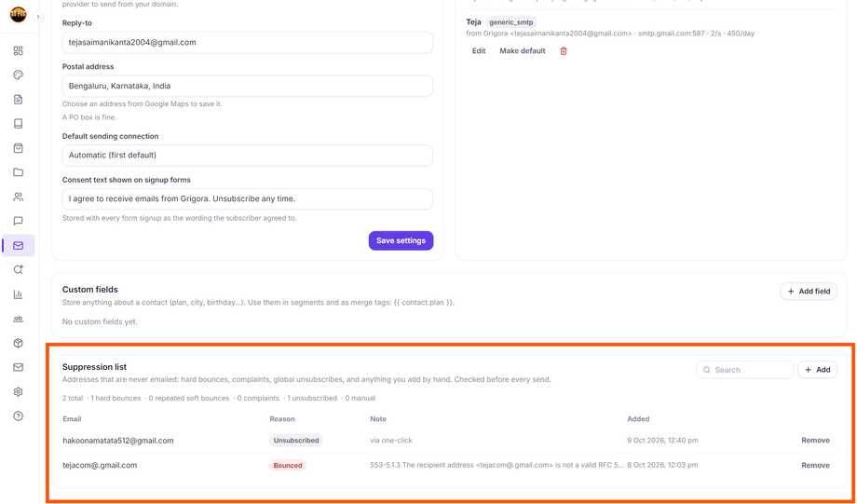Open the palette design icon in sidebar

coord(18,75)
